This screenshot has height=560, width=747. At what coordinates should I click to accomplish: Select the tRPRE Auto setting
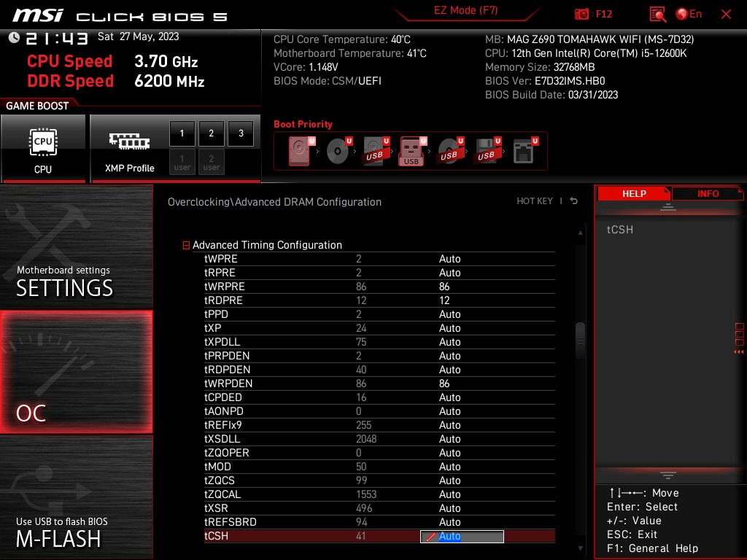point(449,273)
